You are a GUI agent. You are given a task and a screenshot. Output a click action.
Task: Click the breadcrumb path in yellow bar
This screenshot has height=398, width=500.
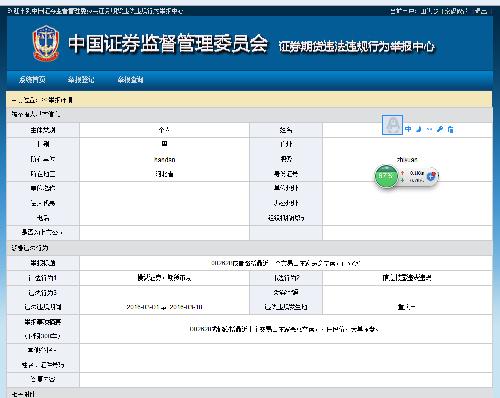coord(42,100)
